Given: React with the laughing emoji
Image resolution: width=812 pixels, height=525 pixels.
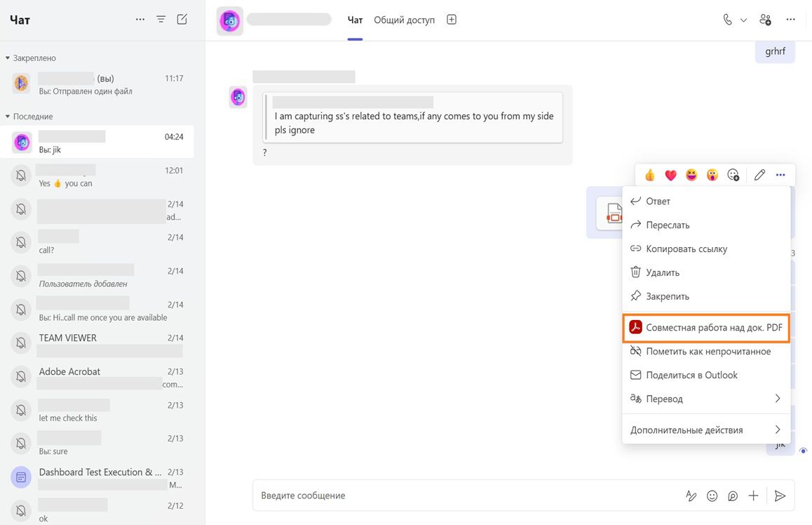Looking at the screenshot, I should tap(691, 174).
